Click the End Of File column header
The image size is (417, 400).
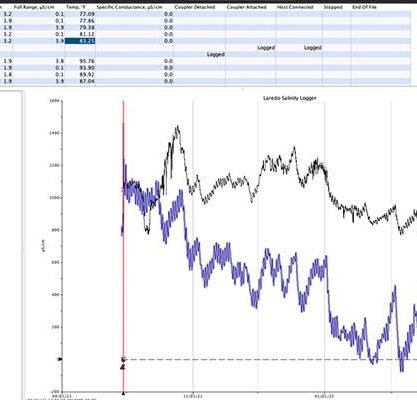[x=364, y=7]
